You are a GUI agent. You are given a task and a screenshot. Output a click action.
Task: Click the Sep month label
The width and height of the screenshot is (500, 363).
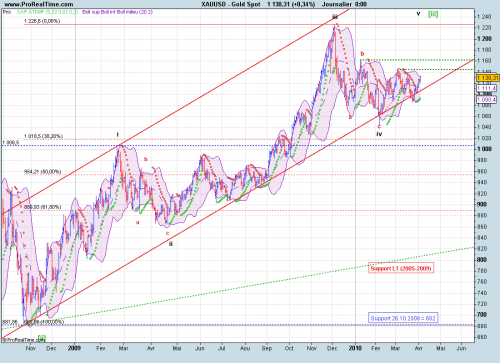pyautogui.click(x=267, y=348)
